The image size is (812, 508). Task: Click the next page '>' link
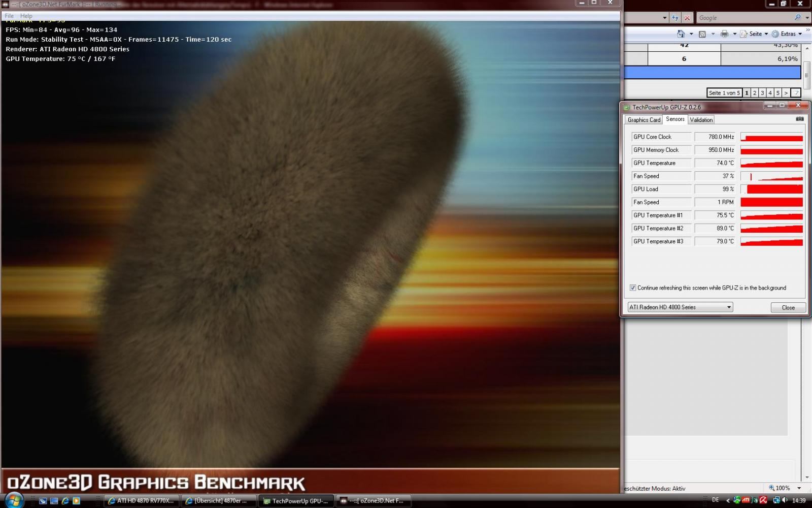(786, 93)
